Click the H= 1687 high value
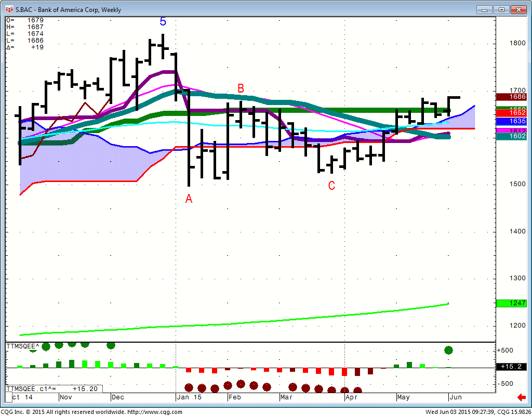The height and width of the screenshot is (416, 532). [x=25, y=27]
